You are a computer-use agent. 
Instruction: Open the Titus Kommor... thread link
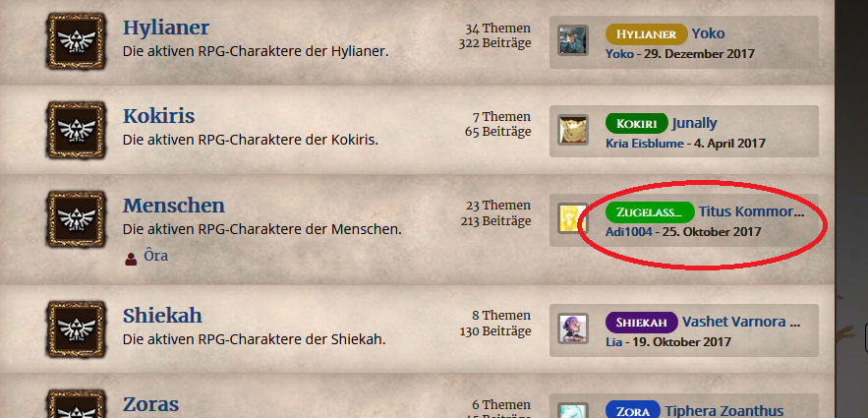coord(751,211)
